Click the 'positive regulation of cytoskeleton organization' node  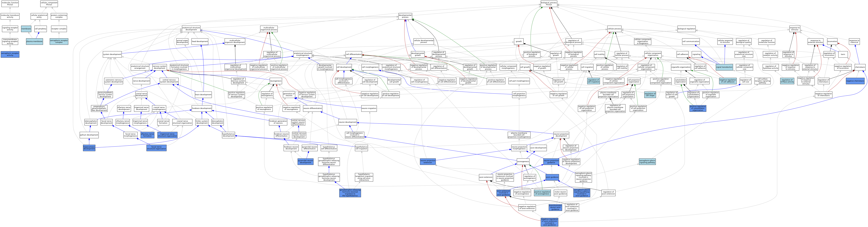(x=698, y=108)
